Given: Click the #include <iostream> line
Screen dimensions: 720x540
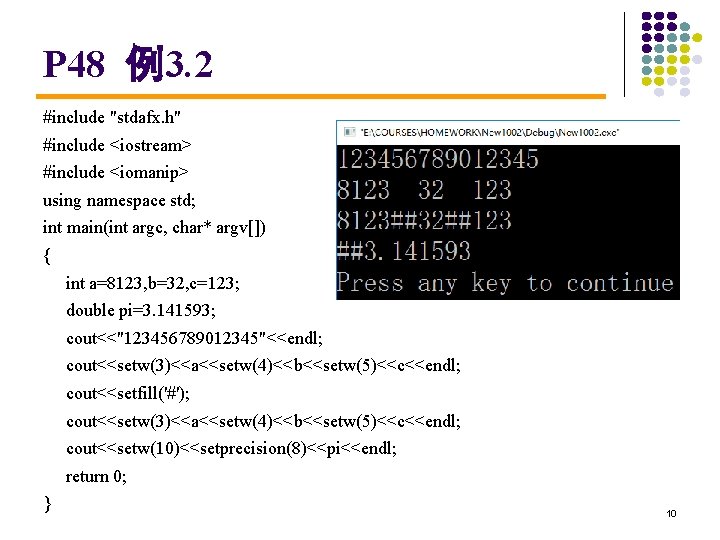Looking at the screenshot, I should coord(117,145).
